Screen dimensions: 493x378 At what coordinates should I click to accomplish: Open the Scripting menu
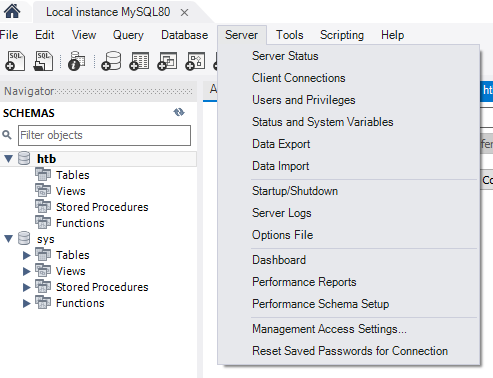click(342, 35)
